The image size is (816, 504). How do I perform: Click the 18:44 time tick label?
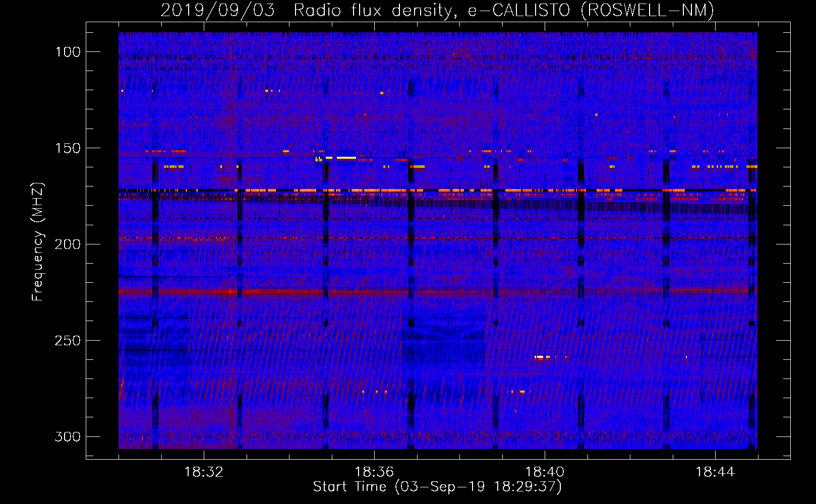pos(715,472)
